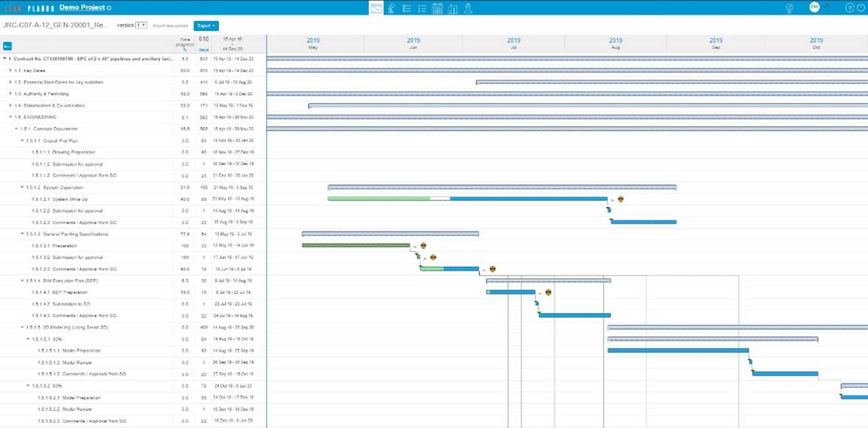Click the running person icon in top toolbar
Viewport: 868px width, 428px height.
(391, 8)
